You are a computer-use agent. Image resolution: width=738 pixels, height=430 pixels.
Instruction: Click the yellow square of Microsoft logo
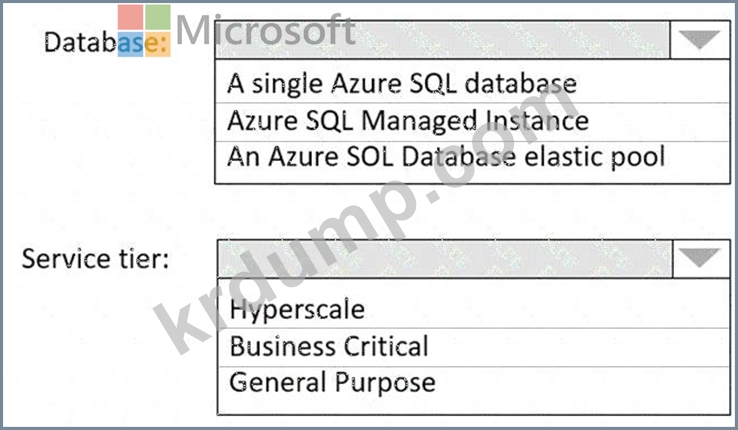pyautogui.click(x=158, y=44)
